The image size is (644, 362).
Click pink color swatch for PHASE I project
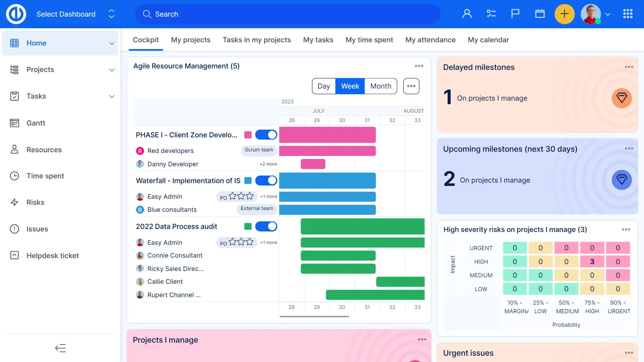tap(248, 135)
